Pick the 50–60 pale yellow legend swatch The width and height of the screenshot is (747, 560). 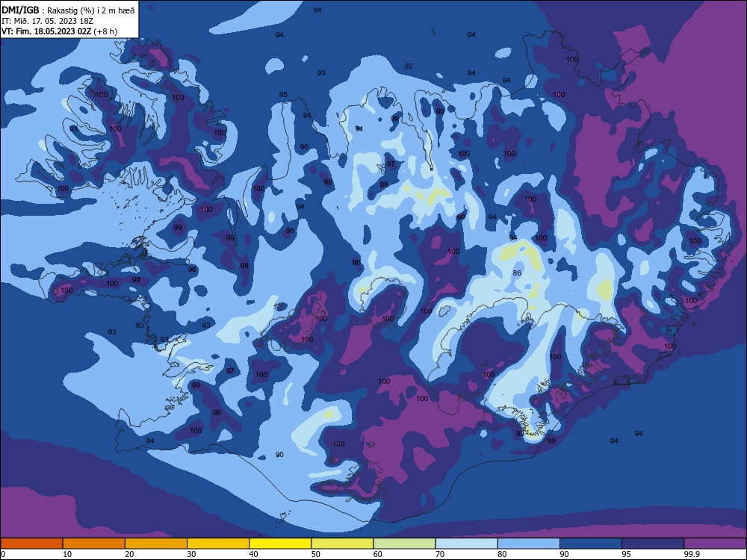click(342, 544)
